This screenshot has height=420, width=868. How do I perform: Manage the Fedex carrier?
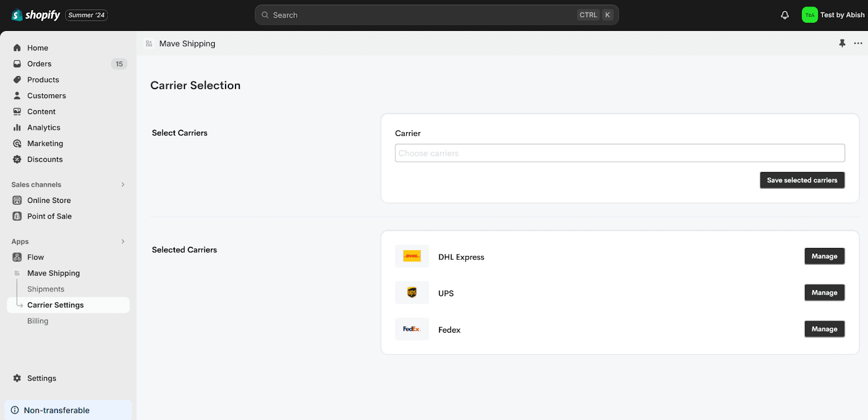(825, 329)
